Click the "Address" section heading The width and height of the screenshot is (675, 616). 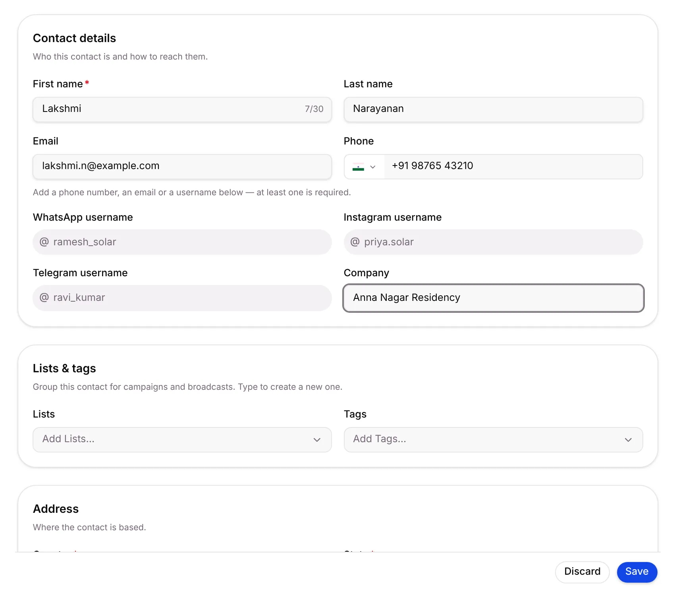point(56,509)
